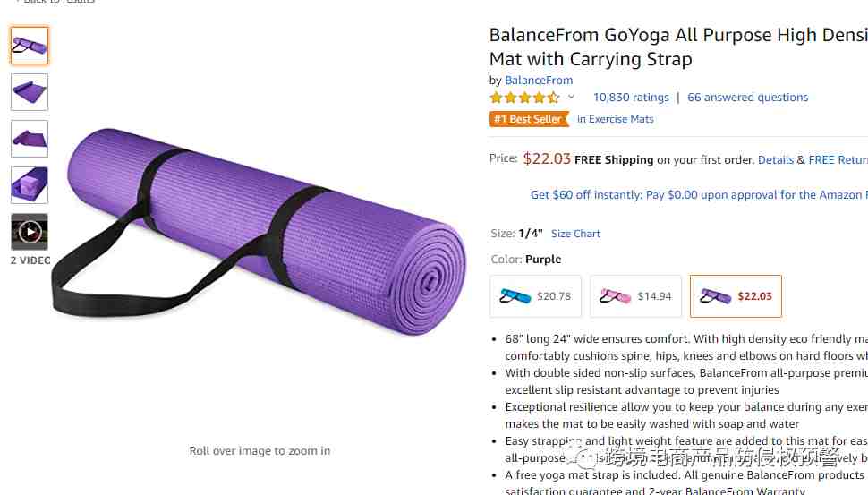Open the 10,830 ratings link
Image resolution: width=868 pixels, height=495 pixels.
click(631, 98)
